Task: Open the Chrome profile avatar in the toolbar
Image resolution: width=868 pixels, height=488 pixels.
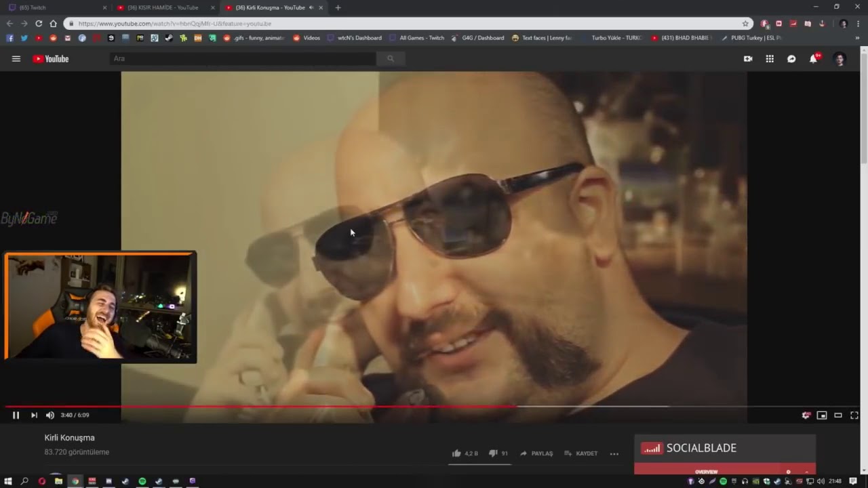Action: (x=844, y=24)
